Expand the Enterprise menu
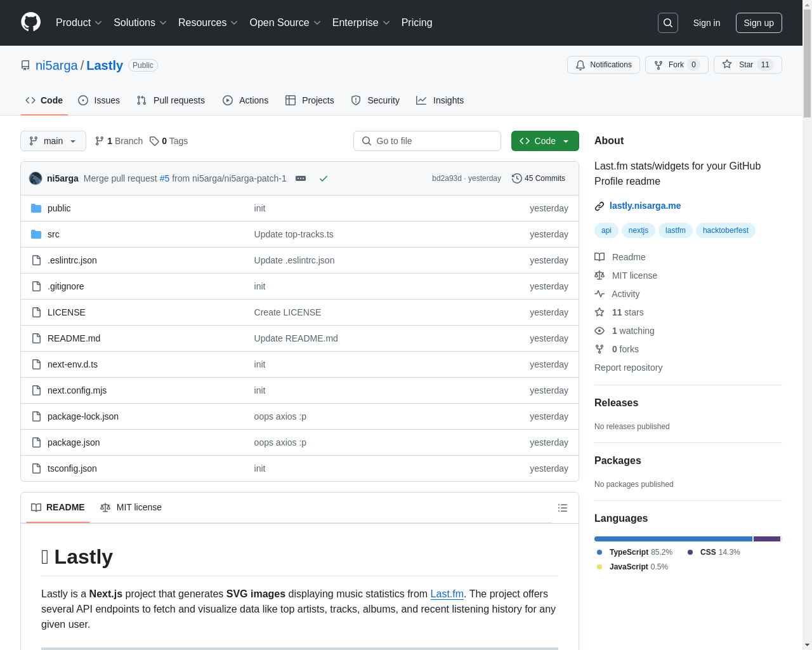Viewport: 812px width, 650px height. click(x=361, y=23)
